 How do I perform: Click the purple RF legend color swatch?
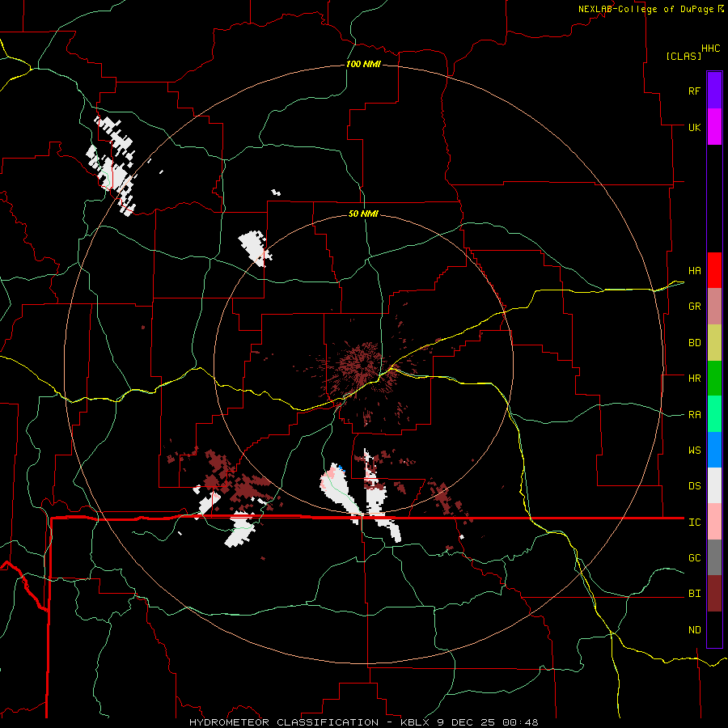click(x=714, y=91)
